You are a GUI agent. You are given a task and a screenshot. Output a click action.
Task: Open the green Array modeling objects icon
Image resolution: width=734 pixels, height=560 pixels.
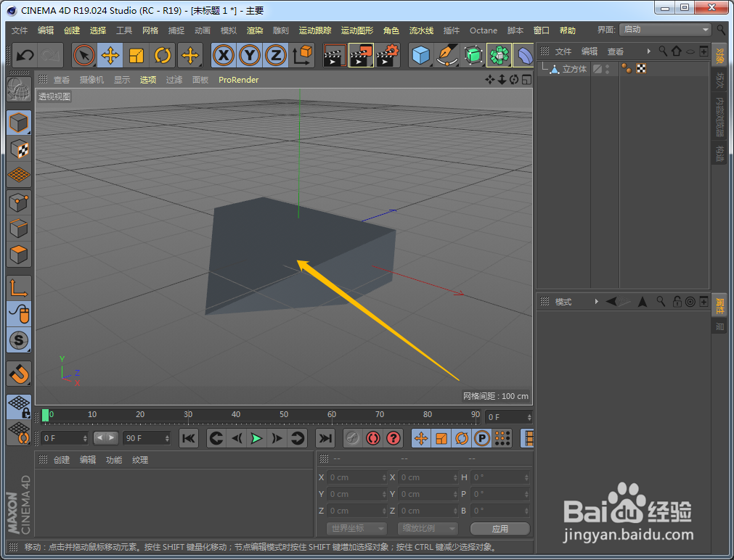coord(499,56)
